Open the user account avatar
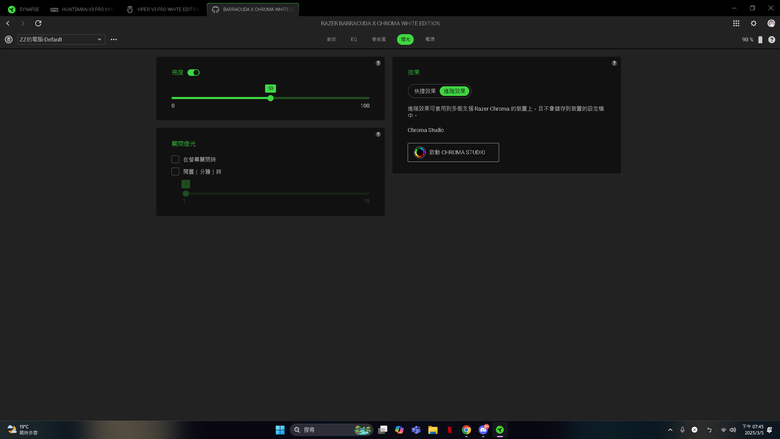 [x=771, y=23]
